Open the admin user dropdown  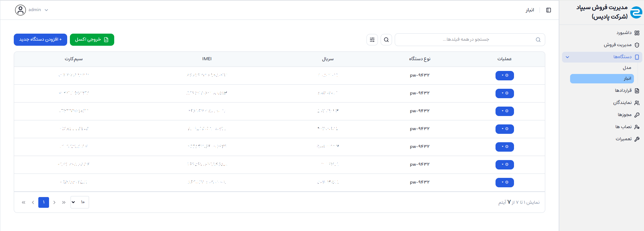click(32, 10)
